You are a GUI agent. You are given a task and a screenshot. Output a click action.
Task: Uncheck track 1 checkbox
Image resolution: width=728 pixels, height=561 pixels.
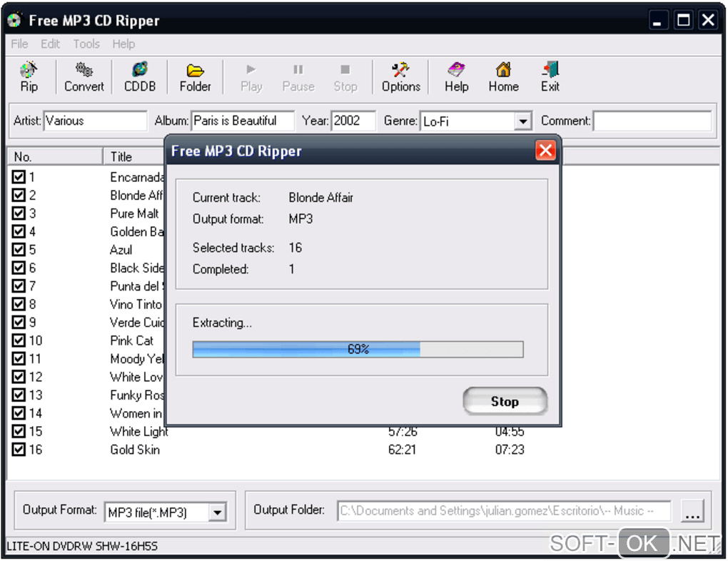[19, 177]
